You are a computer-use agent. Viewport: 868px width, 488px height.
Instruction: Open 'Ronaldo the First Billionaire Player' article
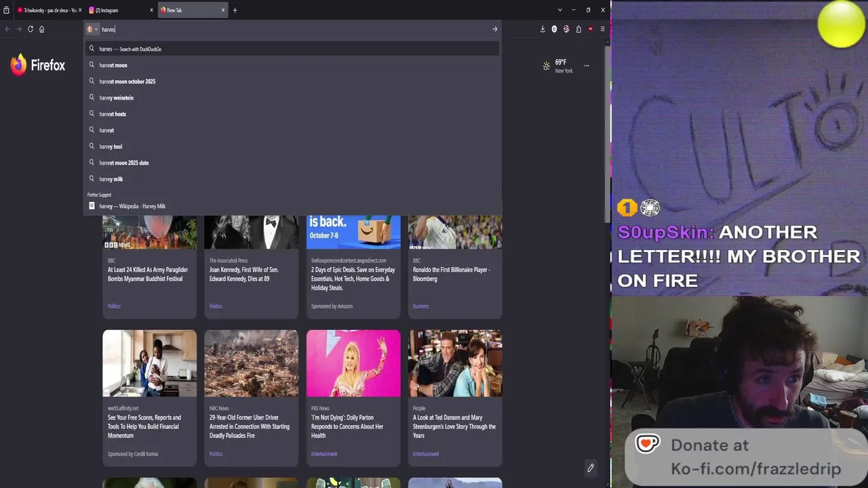point(452,274)
